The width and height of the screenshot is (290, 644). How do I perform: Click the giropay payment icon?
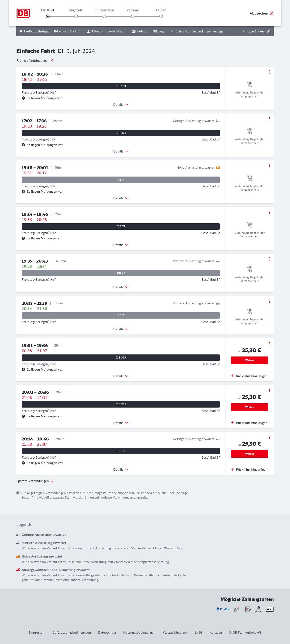click(x=259, y=609)
